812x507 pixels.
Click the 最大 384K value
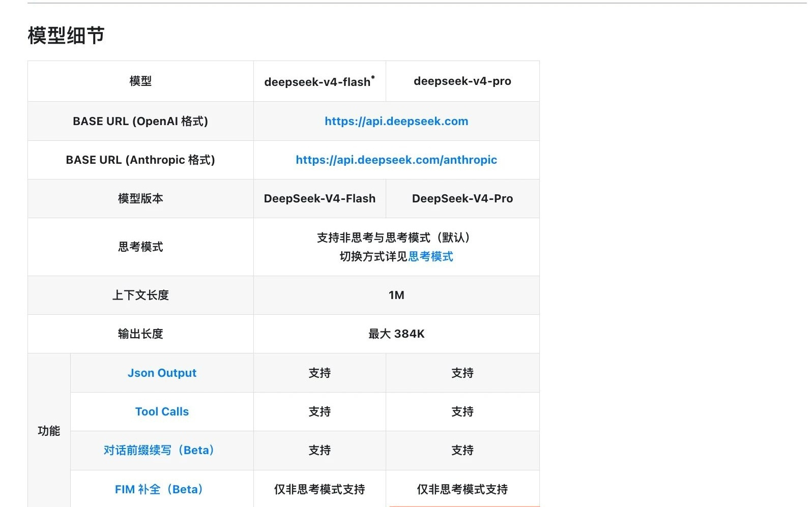(x=396, y=334)
